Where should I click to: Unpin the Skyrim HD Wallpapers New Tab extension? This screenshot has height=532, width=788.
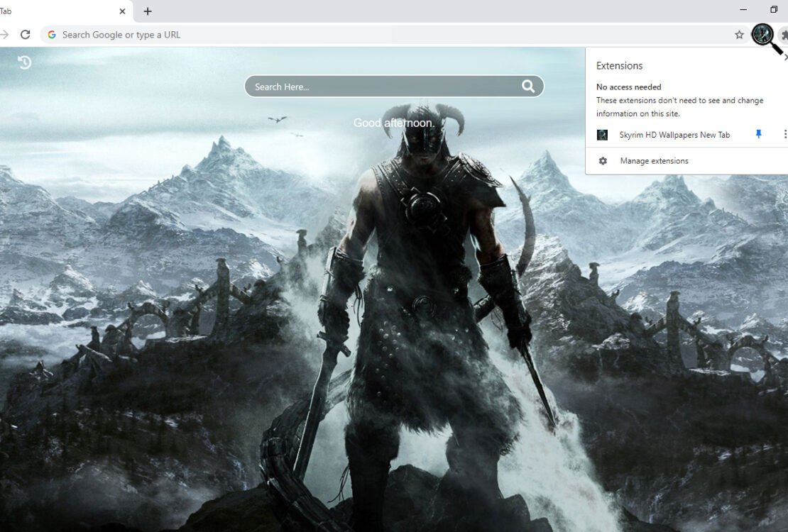(758, 134)
